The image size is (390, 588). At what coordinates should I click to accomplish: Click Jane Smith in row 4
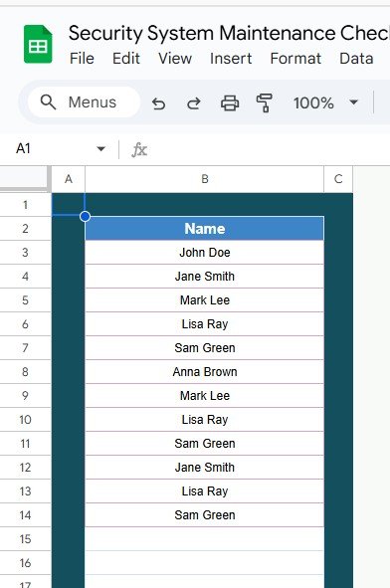(x=204, y=277)
